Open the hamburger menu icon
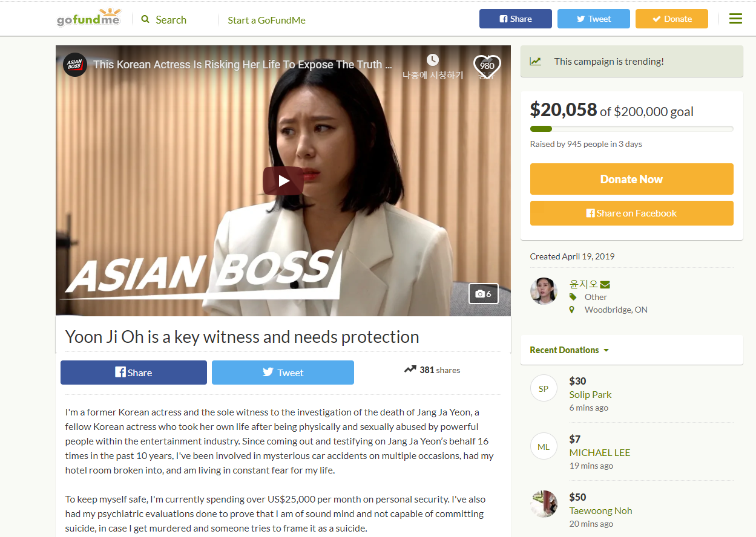The width and height of the screenshot is (756, 537). (735, 19)
